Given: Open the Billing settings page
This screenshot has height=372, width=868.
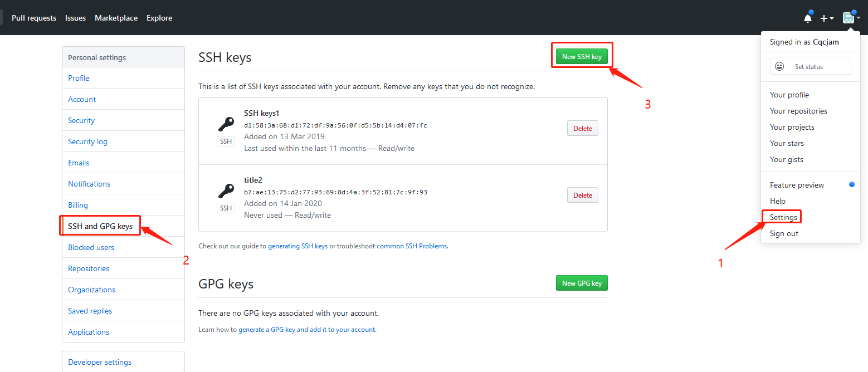Looking at the screenshot, I should pyautogui.click(x=123, y=205).
